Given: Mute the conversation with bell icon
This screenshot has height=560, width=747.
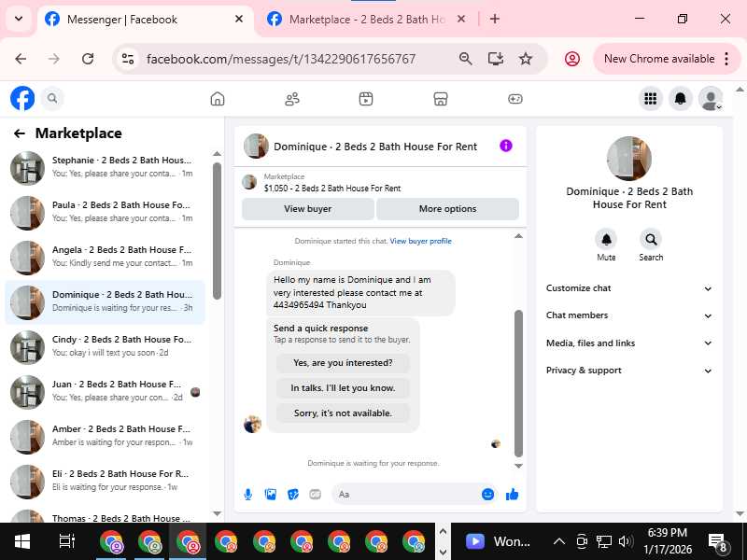Looking at the screenshot, I should [606, 239].
